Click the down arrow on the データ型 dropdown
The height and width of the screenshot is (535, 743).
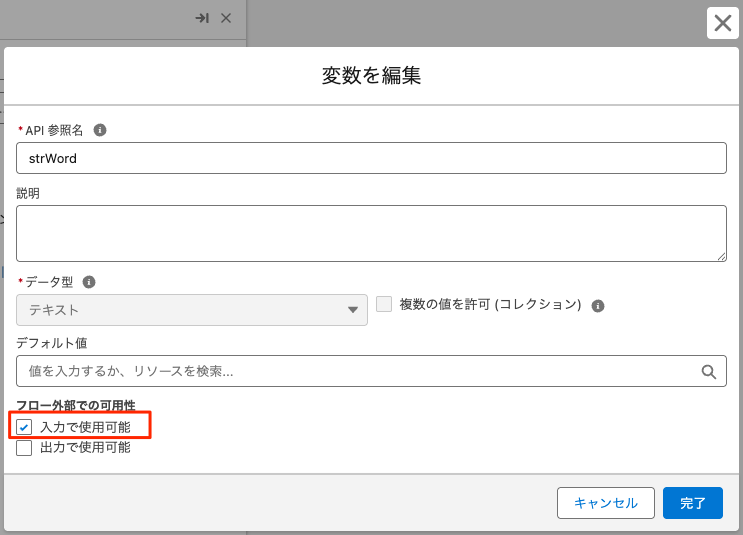point(353,310)
